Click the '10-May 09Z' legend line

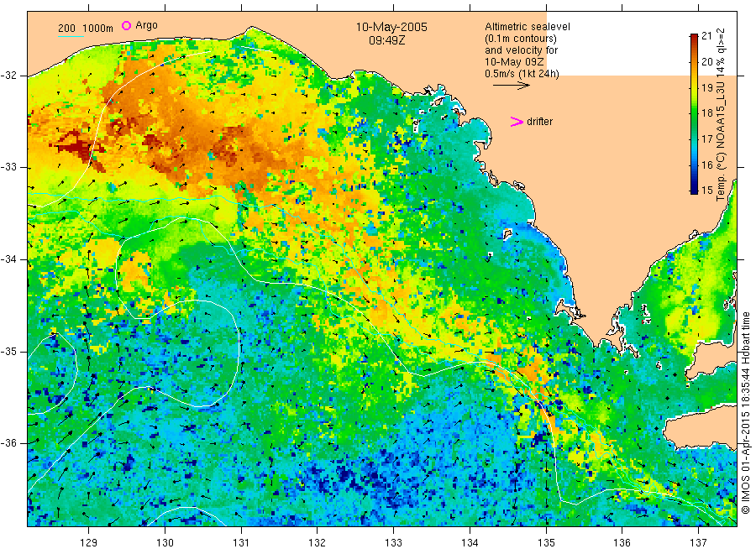click(514, 62)
